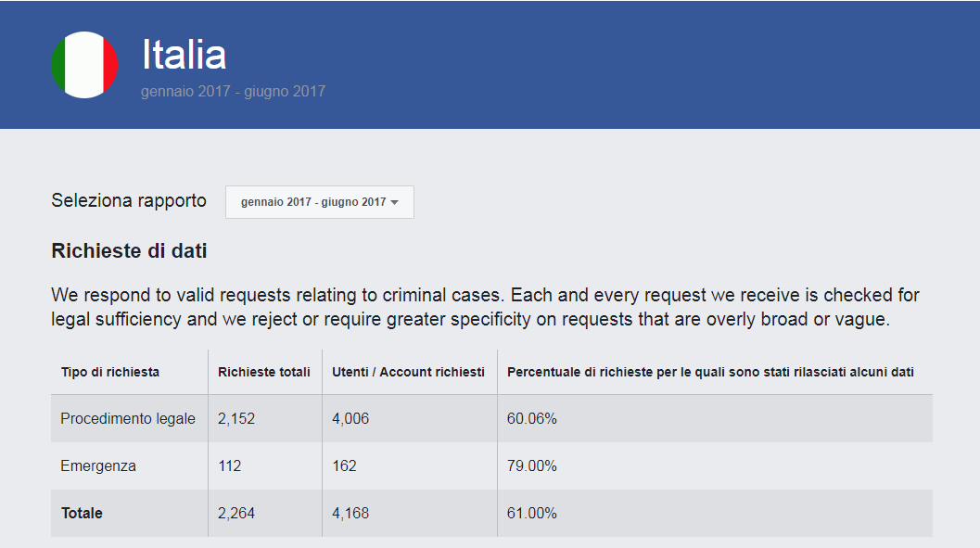Click the 60.06% percentage cell
This screenshot has width=980, height=548.
click(532, 419)
